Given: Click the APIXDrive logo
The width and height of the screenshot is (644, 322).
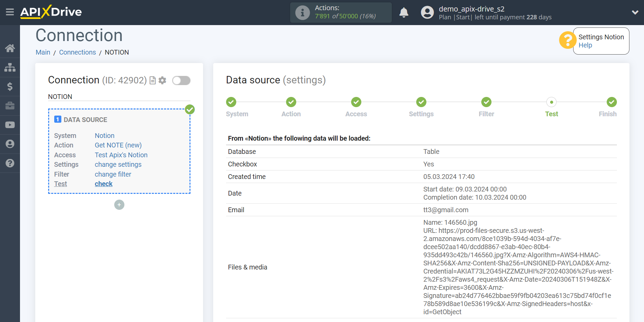Looking at the screenshot, I should click(51, 12).
